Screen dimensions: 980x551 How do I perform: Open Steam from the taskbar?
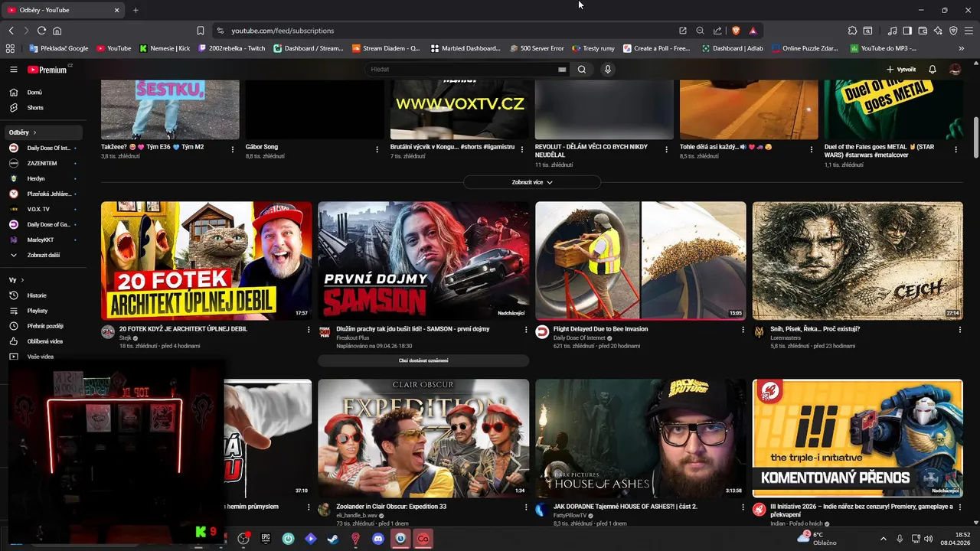point(332,539)
